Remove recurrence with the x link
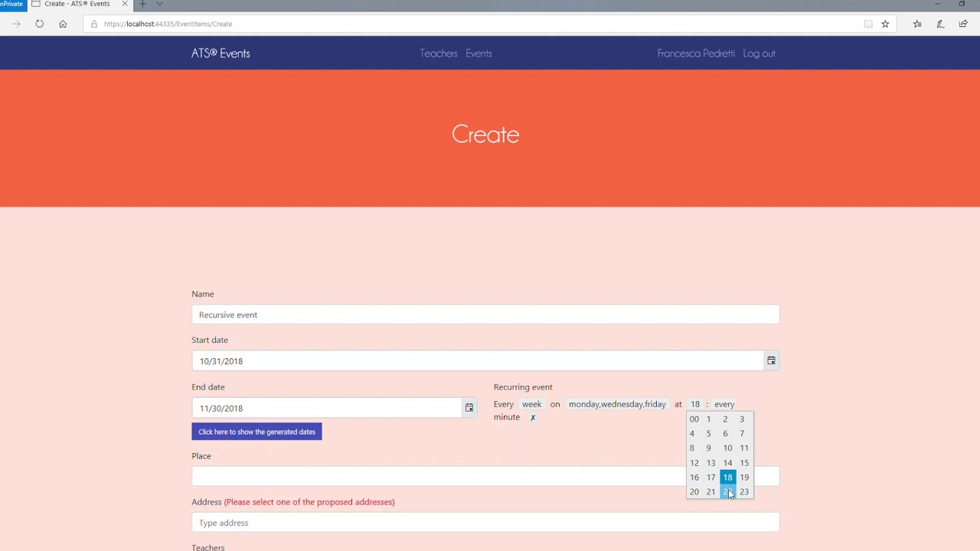 point(533,417)
